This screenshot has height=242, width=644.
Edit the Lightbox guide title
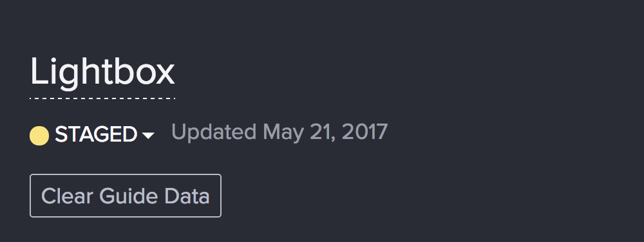102,73
